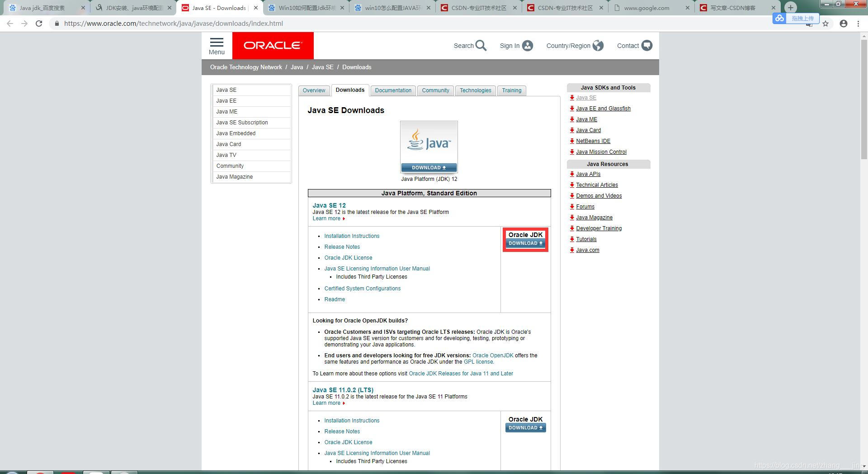Open Developer Training link

coord(599,228)
